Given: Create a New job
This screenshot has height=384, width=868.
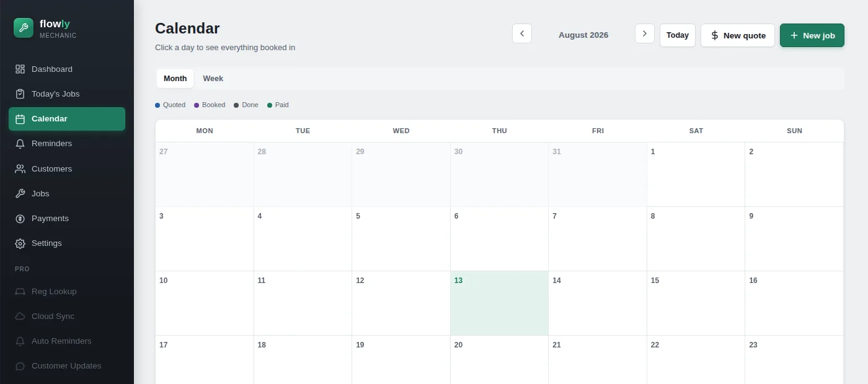Looking at the screenshot, I should pyautogui.click(x=812, y=35).
